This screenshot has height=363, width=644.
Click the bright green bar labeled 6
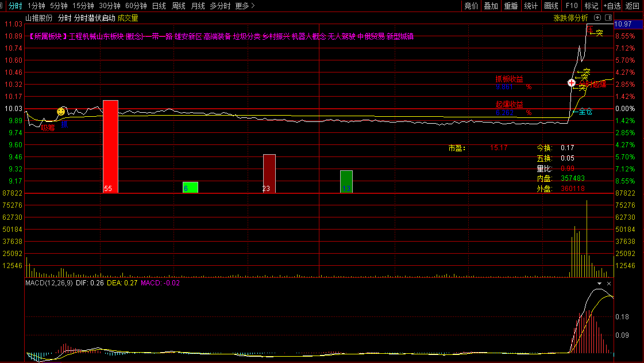coord(191,187)
